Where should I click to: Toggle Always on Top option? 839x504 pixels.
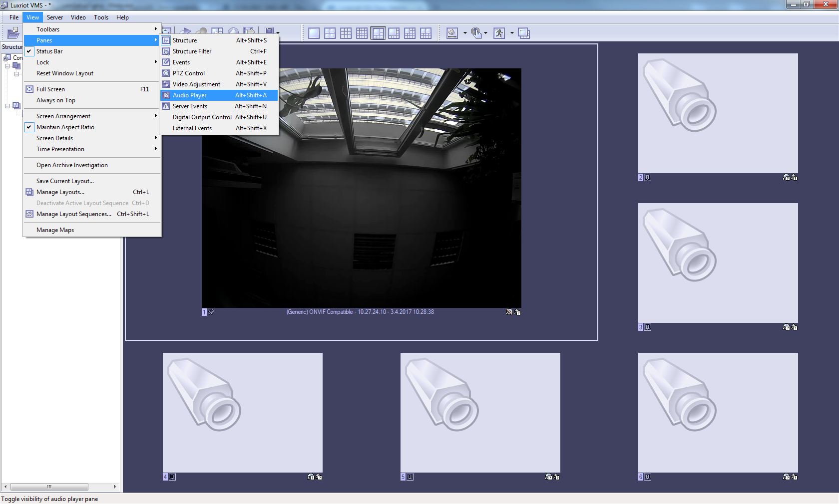click(56, 100)
